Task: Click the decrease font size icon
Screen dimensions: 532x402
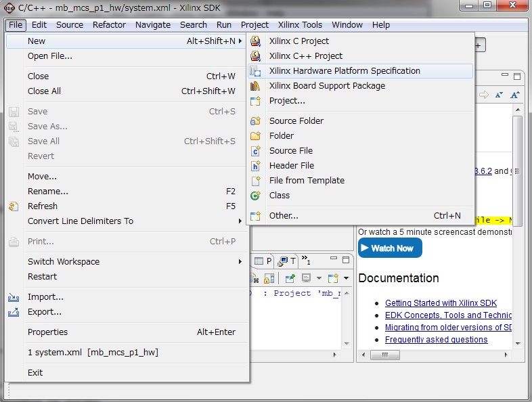Action: click(499, 95)
